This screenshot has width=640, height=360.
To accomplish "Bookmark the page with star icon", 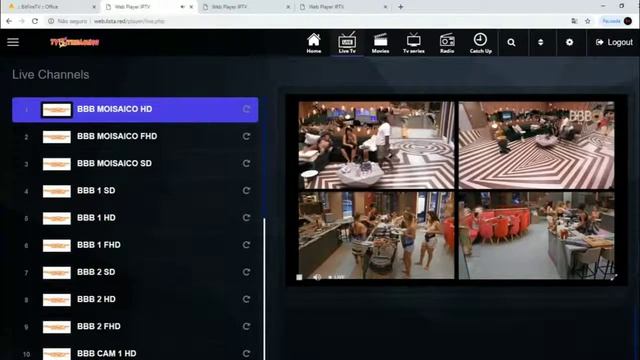I will (588, 21).
